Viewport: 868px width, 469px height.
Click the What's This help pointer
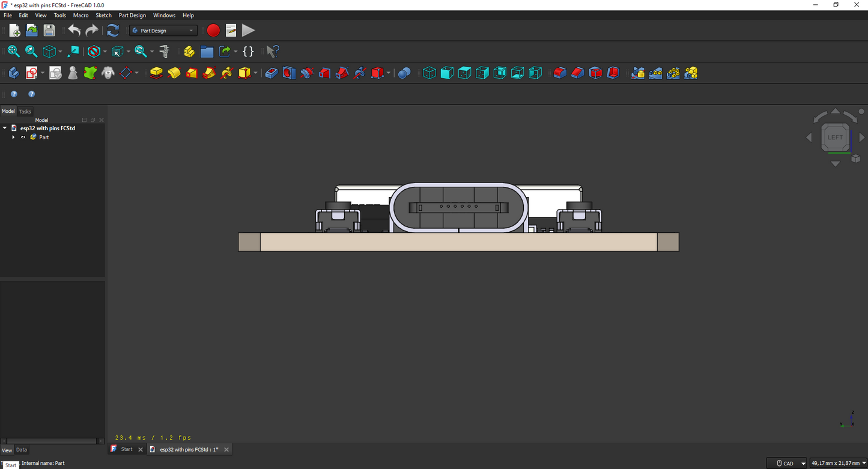[273, 52]
